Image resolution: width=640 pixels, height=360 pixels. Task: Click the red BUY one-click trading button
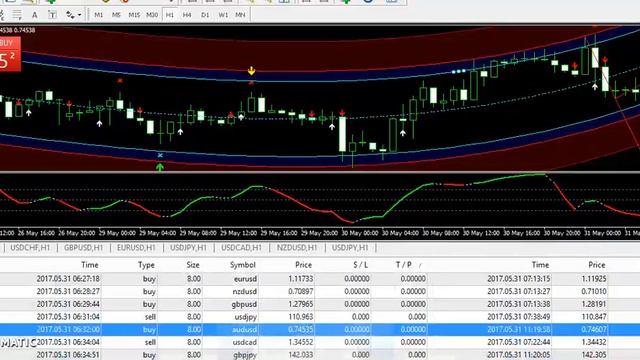tap(10, 54)
